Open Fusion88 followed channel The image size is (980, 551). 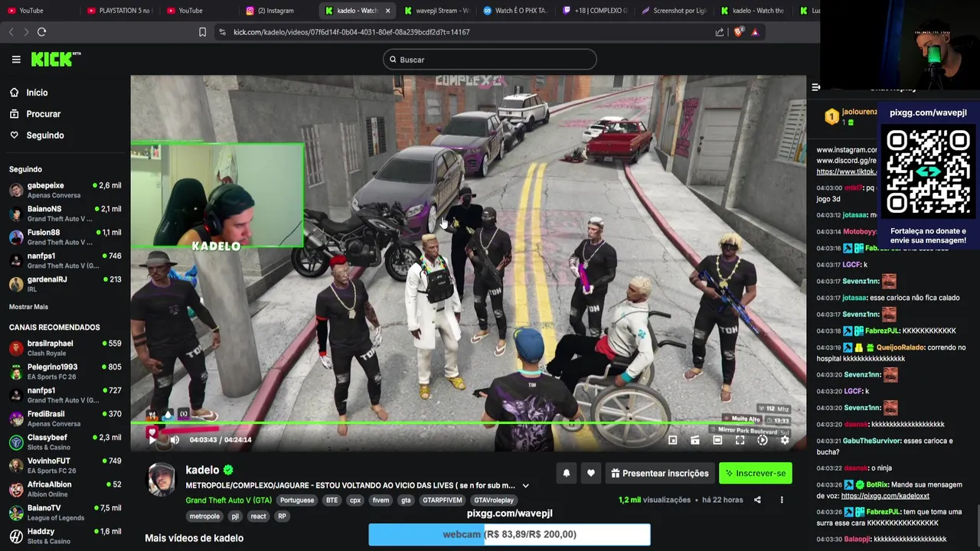(64, 237)
